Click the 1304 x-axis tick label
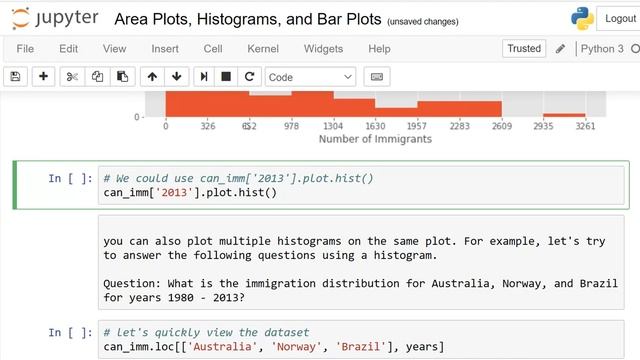Viewport: 640px width, 360px height. point(333,126)
